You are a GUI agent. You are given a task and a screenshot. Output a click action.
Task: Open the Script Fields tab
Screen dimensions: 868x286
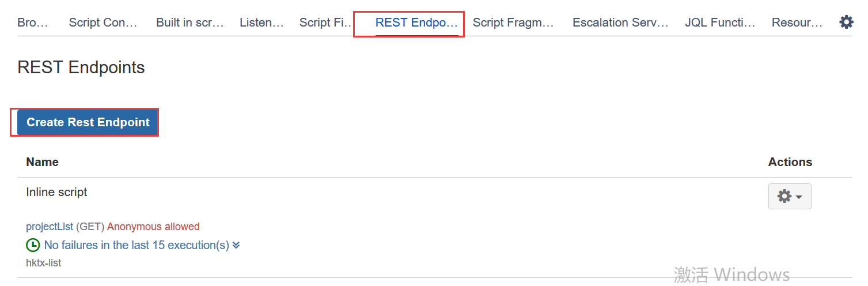(x=326, y=22)
